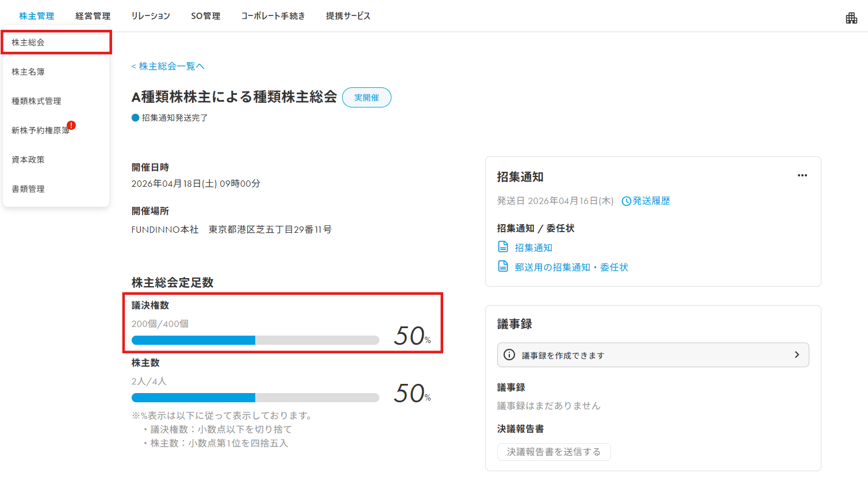Select 種類株式管理 in the sidebar menu
868x481 pixels.
click(56, 101)
